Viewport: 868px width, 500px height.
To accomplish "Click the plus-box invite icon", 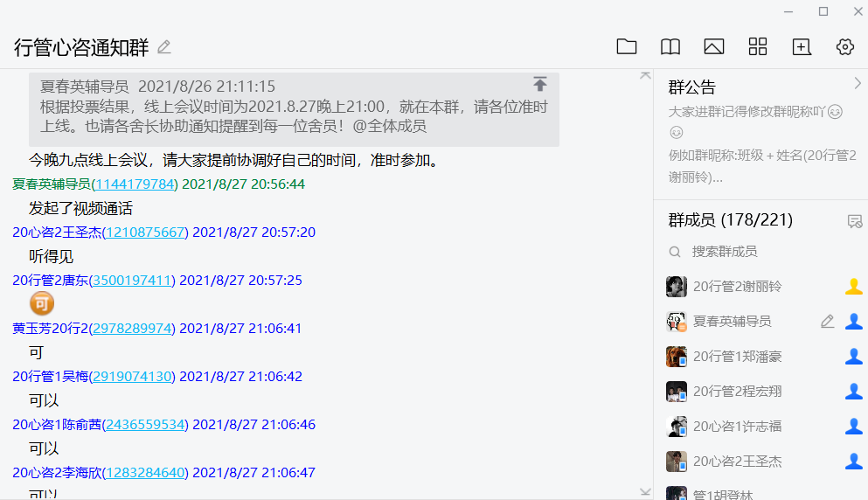I will click(x=801, y=47).
